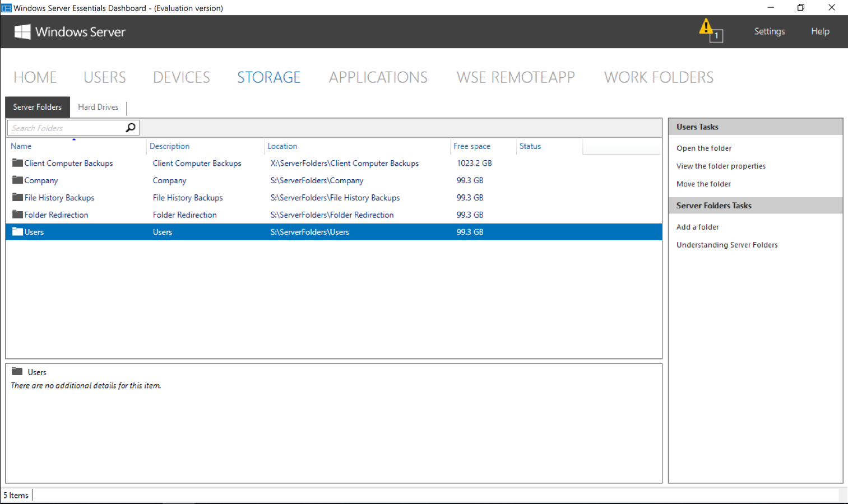
Task: Sort by the Description column header
Action: pyautogui.click(x=205, y=146)
